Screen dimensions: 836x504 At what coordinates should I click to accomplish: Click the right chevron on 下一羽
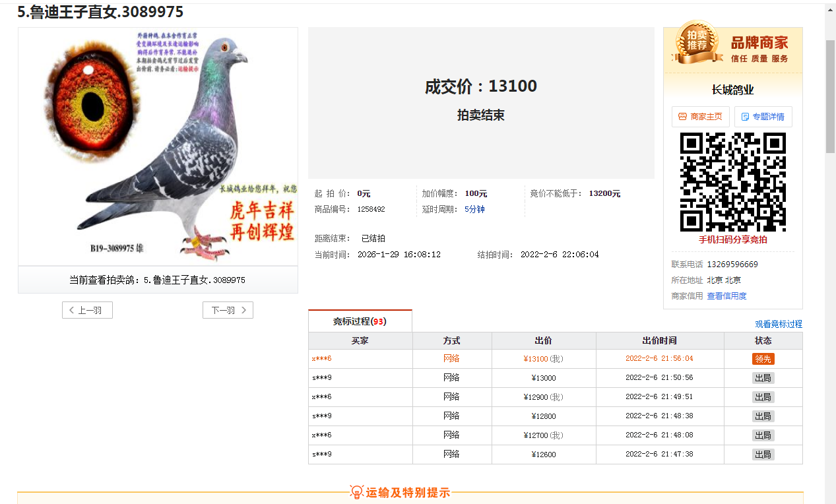coord(243,311)
